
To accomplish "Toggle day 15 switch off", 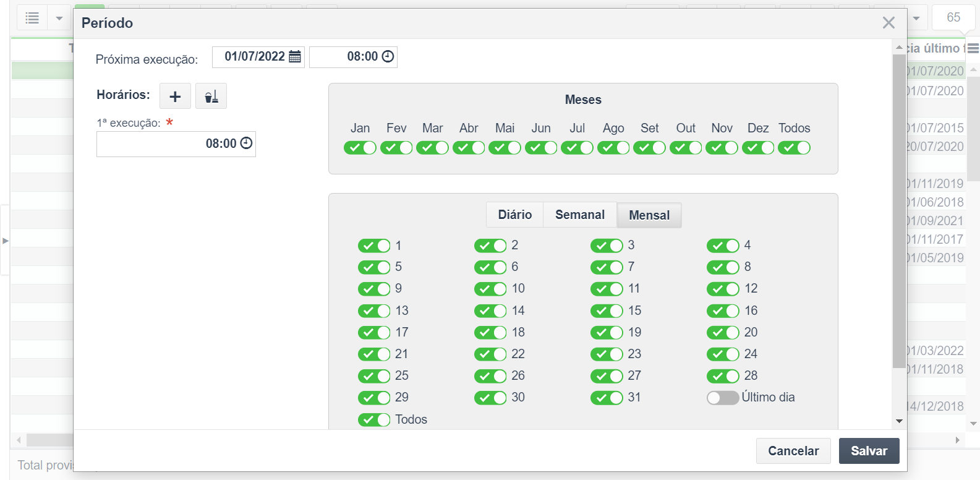I will pyautogui.click(x=607, y=311).
